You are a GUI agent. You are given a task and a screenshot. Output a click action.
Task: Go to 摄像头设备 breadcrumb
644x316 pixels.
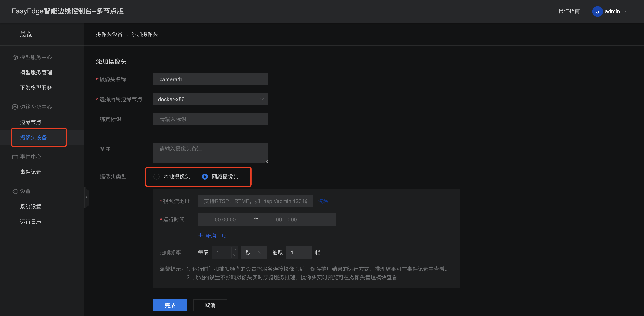coord(109,34)
